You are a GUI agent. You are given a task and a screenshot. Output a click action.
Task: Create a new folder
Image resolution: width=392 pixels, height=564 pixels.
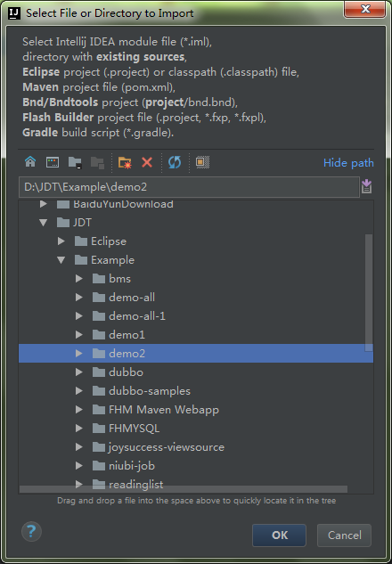[x=125, y=162]
